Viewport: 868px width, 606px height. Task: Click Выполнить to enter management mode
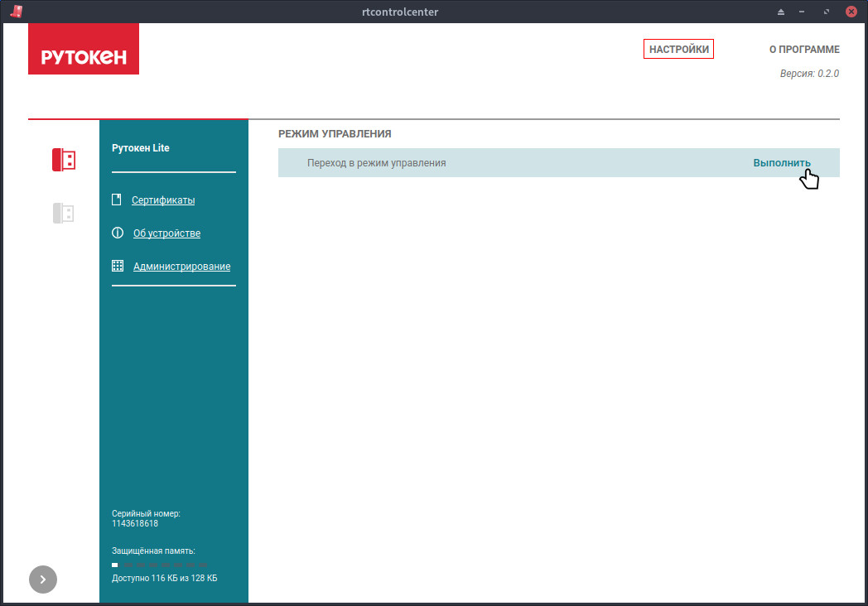coord(782,163)
